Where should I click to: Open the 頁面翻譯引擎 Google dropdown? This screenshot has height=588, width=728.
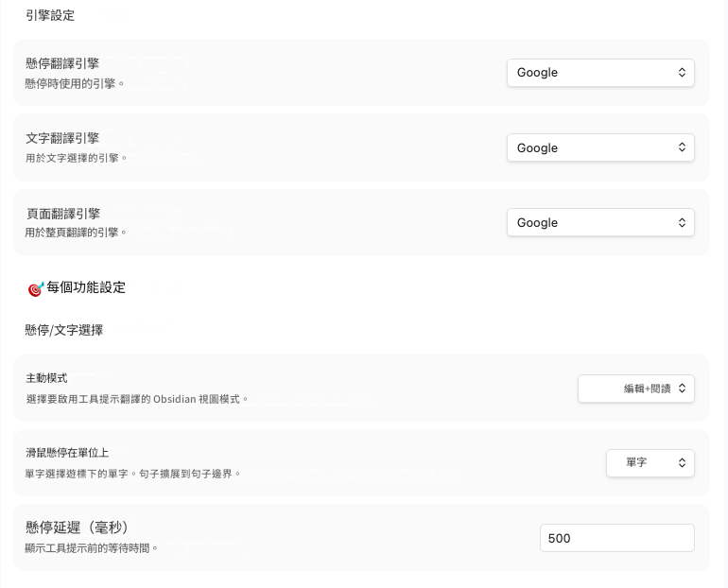(600, 222)
